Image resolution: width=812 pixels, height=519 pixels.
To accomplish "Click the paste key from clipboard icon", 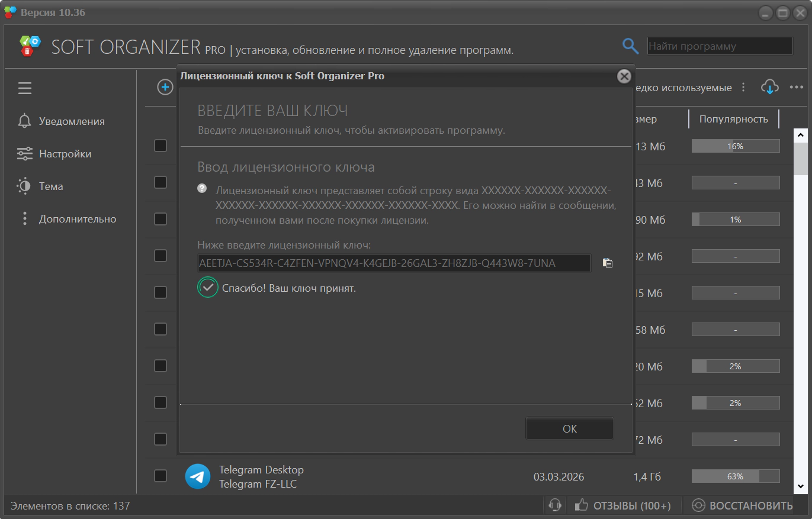I will click(607, 263).
